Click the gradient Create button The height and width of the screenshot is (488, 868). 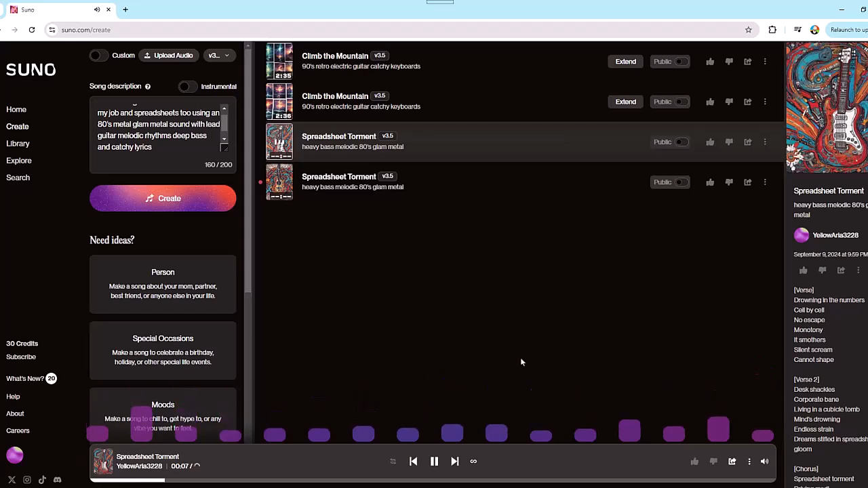(163, 199)
